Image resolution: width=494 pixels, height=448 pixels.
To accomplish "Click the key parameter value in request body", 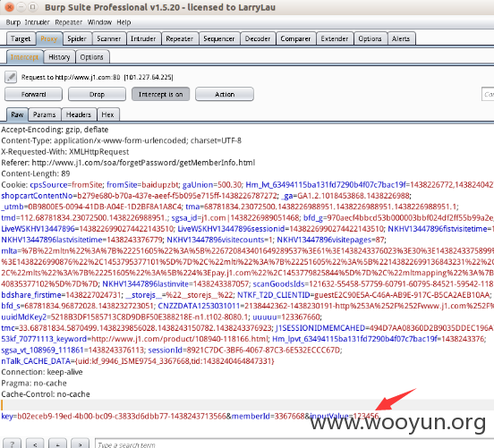I will (x=122, y=416).
